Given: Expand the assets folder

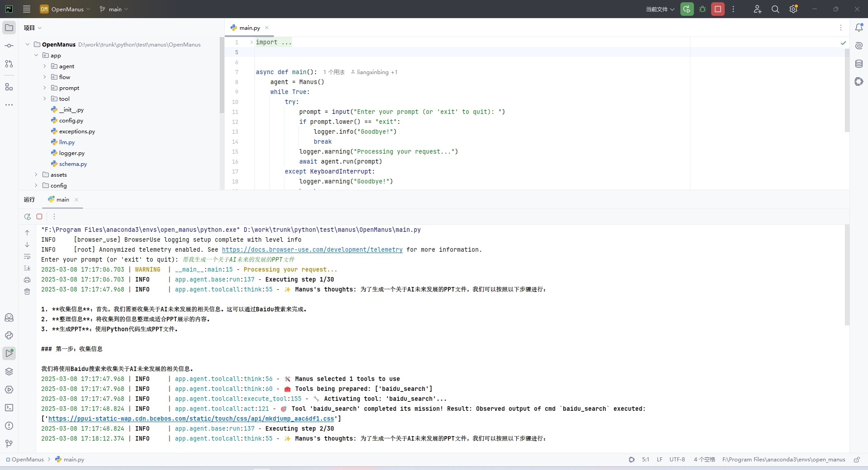Looking at the screenshot, I should pos(36,174).
